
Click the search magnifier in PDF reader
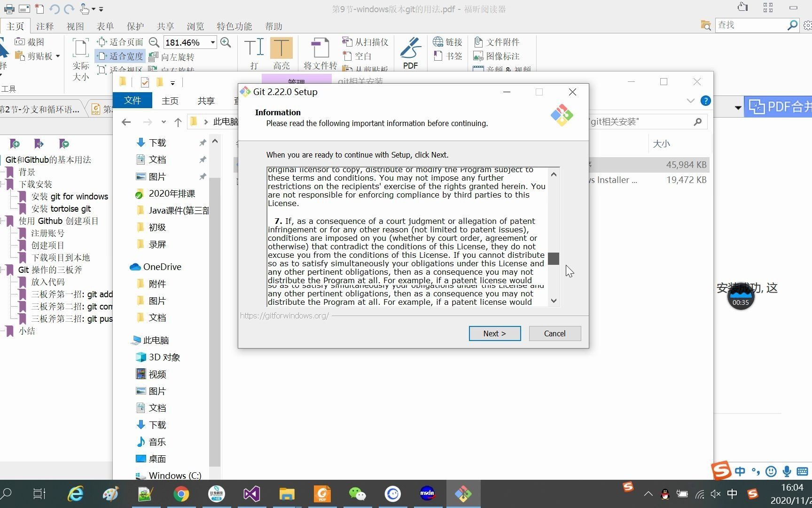click(x=792, y=25)
